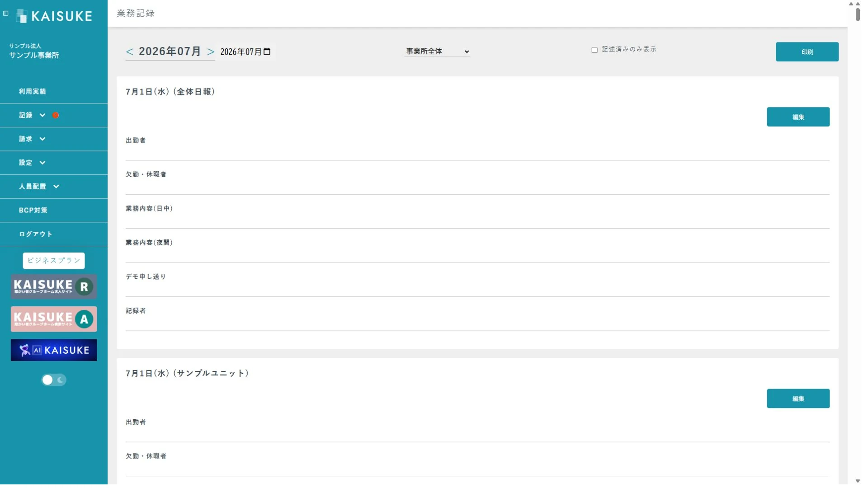Click the orange alert badge on 記録
This screenshot has height=488, width=868.
pyautogui.click(x=56, y=115)
